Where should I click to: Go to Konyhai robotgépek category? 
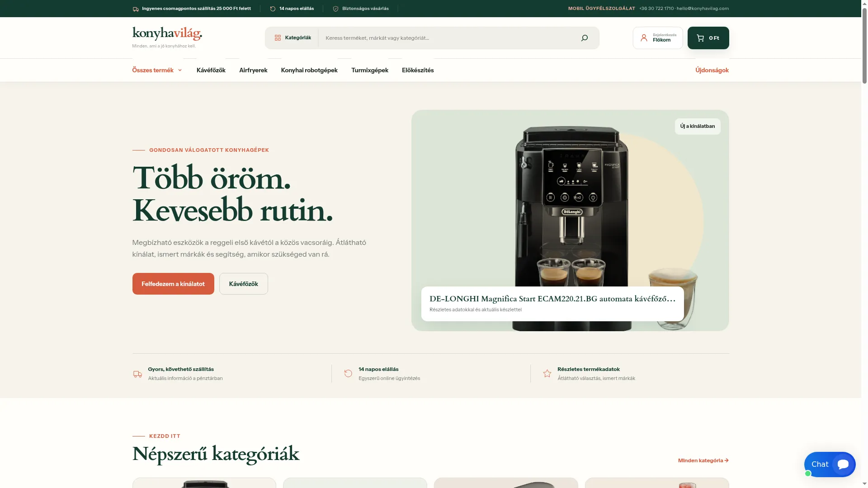(x=309, y=70)
